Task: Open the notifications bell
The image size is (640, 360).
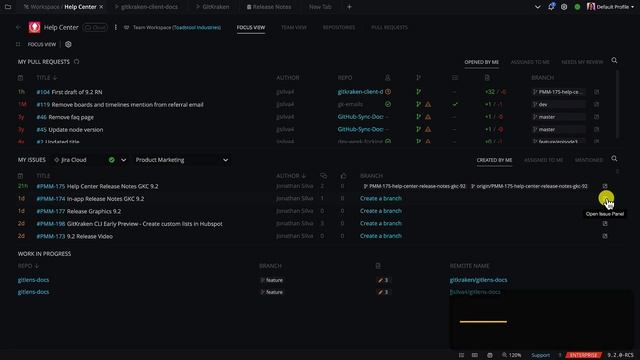Action: coord(551,7)
